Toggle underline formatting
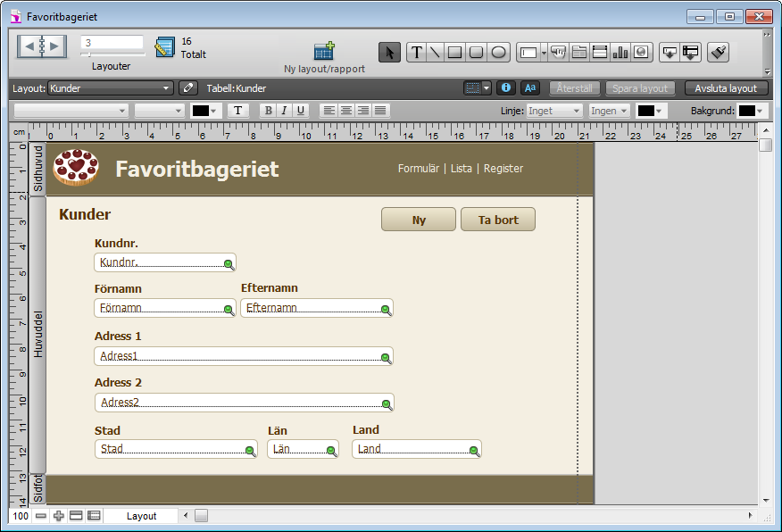This screenshot has width=782, height=532. (300, 111)
